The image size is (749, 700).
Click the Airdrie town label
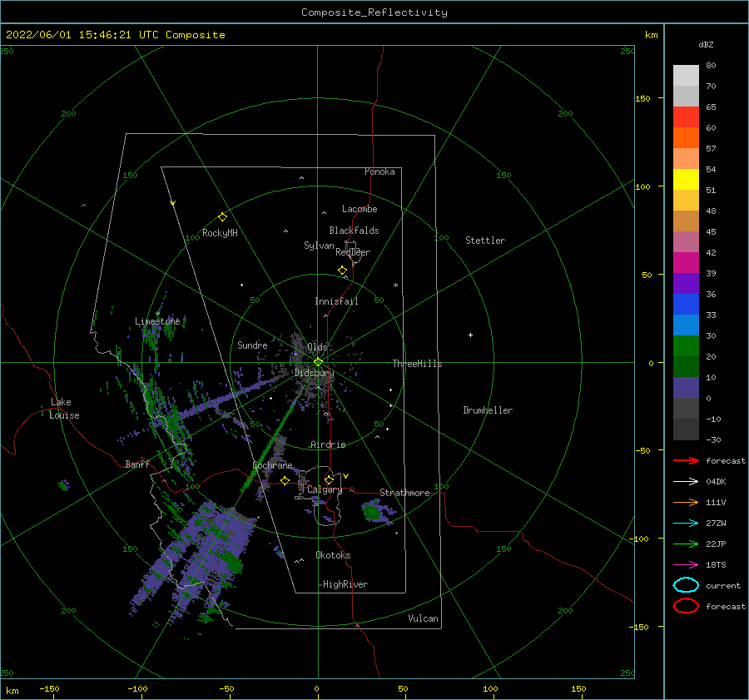click(328, 444)
